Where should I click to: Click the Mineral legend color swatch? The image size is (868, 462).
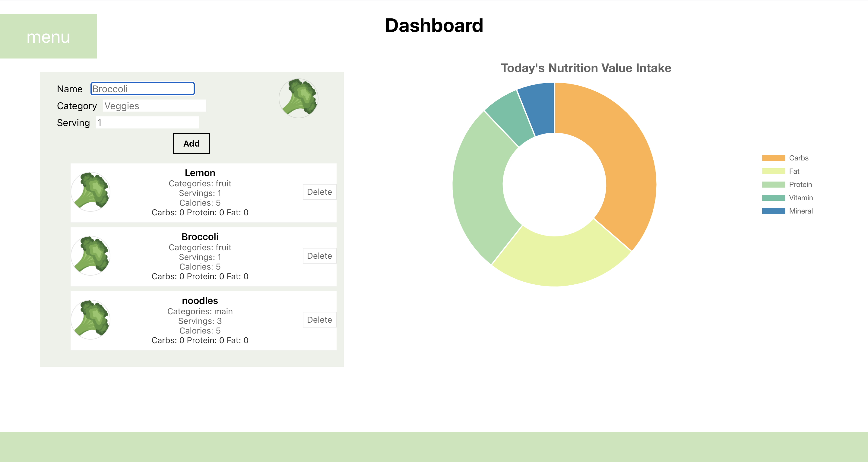(773, 211)
